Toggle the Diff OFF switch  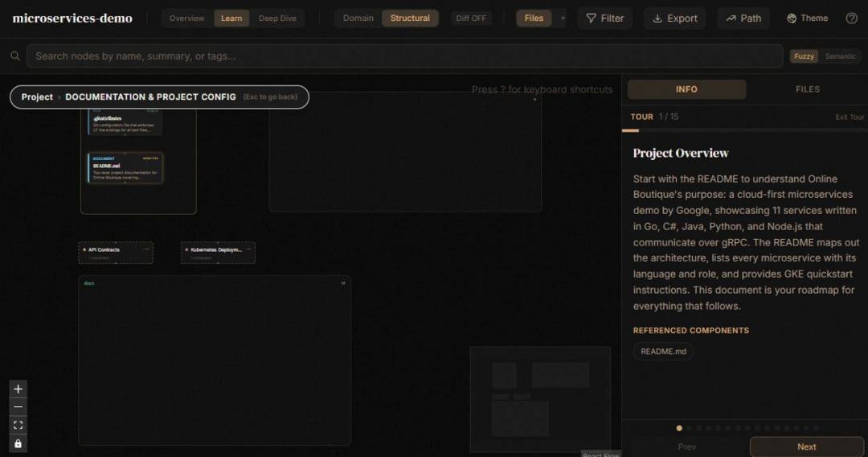tap(471, 19)
